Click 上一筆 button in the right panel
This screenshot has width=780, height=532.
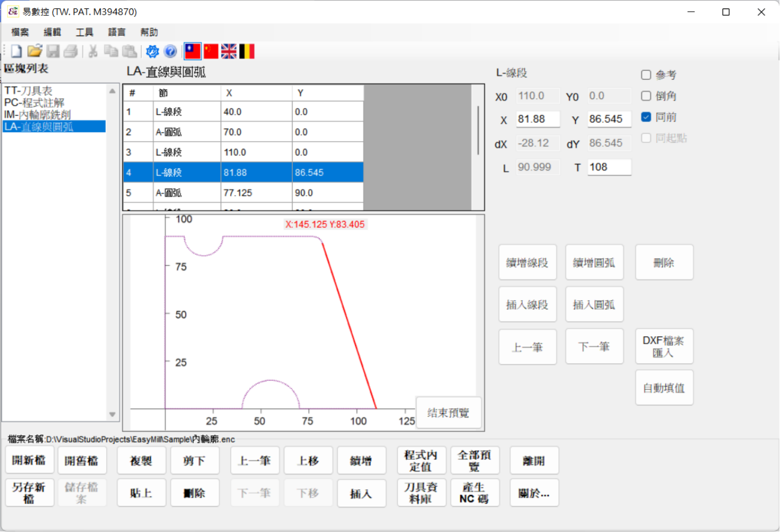[x=527, y=347]
